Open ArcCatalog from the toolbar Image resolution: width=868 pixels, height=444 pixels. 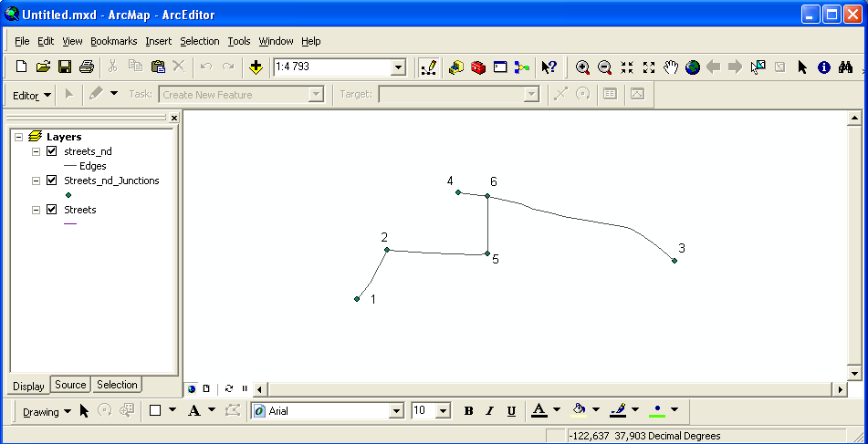click(456, 67)
